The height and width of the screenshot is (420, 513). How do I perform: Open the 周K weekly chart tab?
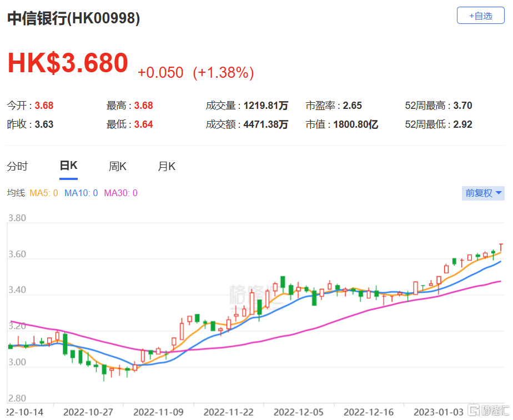pos(118,166)
